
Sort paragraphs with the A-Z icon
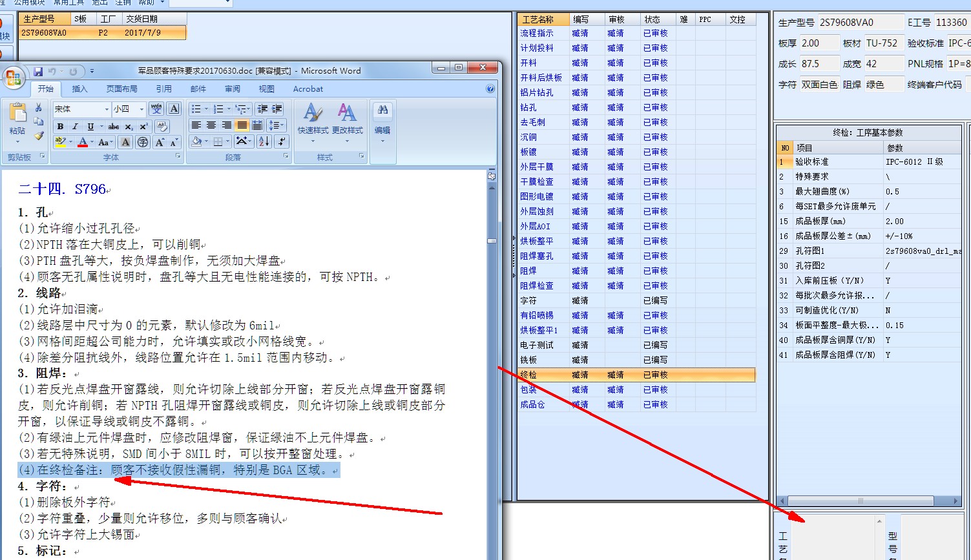[264, 141]
